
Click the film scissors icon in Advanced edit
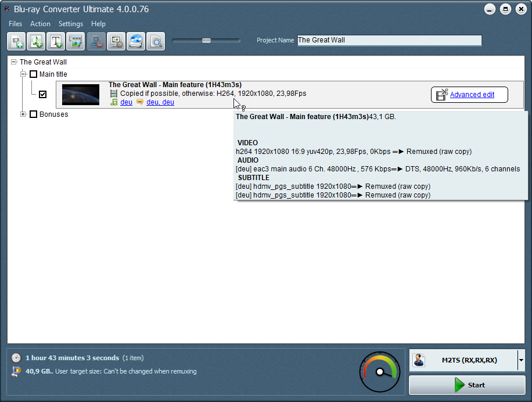tap(442, 95)
